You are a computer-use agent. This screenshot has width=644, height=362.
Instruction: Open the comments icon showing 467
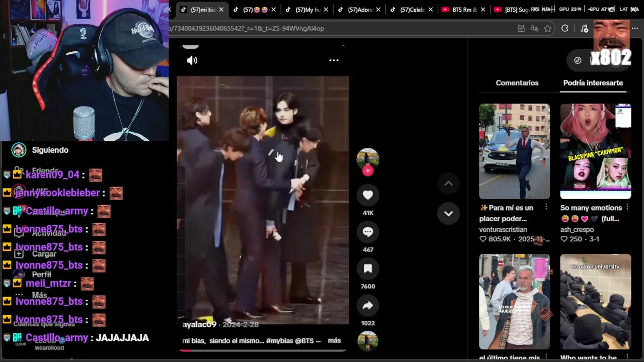coord(368,232)
